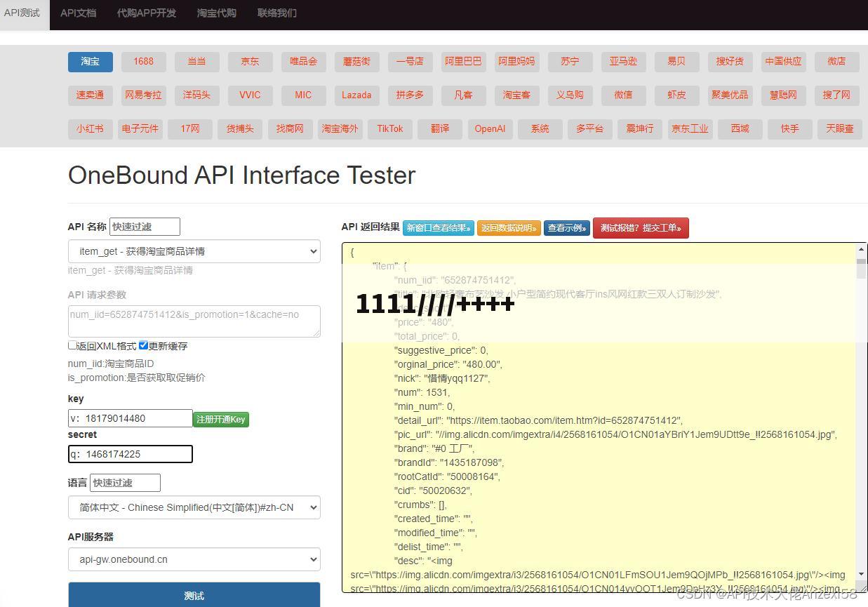Select the 阿里妈妈 platform button
This screenshot has width=868, height=607.
[517, 61]
